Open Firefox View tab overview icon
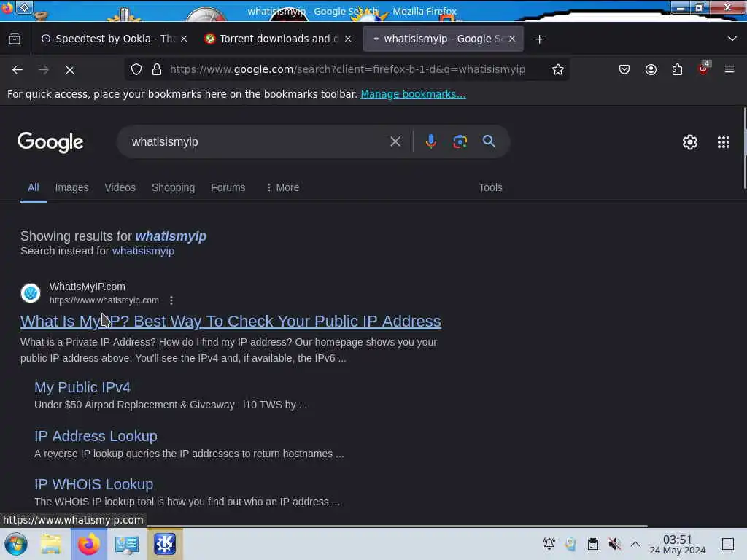The height and width of the screenshot is (560, 747). pos(15,39)
